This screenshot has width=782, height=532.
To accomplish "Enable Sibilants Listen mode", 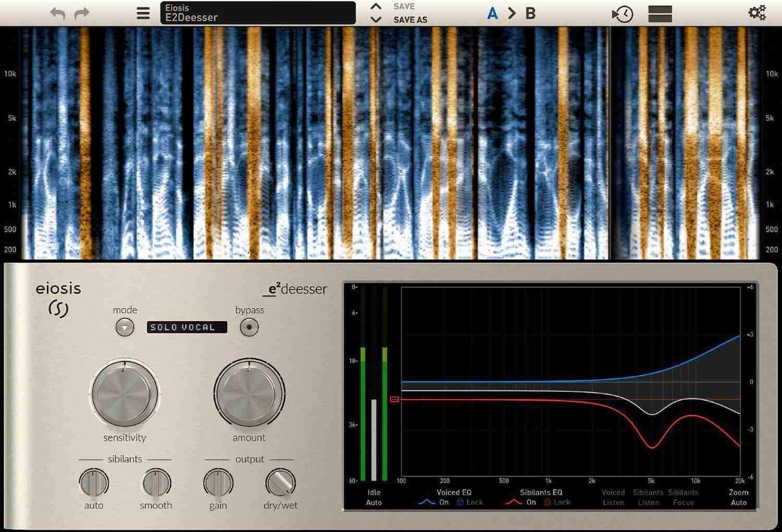I will coord(648,497).
